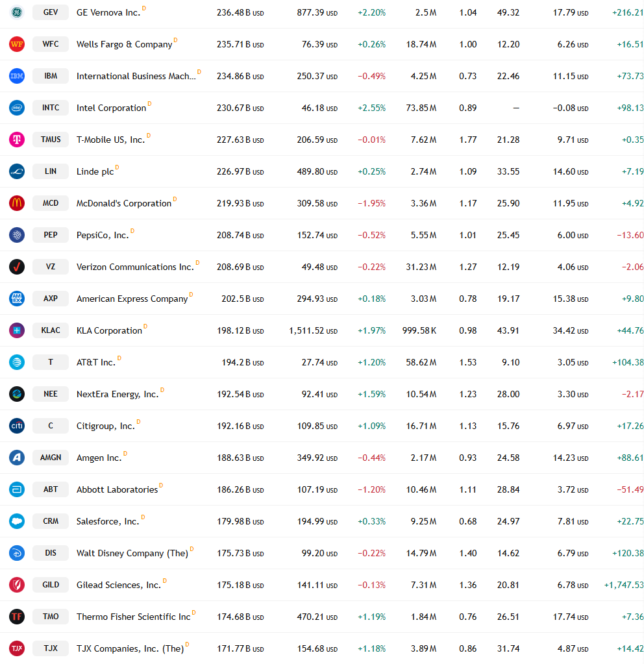Image resolution: width=644 pixels, height=664 pixels.
Task: Open Citigroup, Inc. company link
Action: [106, 426]
